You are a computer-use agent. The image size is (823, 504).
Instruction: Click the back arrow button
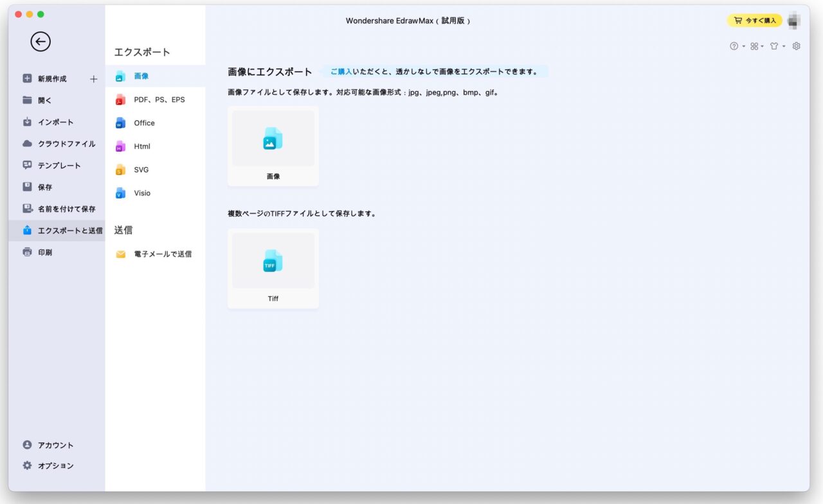(x=41, y=41)
